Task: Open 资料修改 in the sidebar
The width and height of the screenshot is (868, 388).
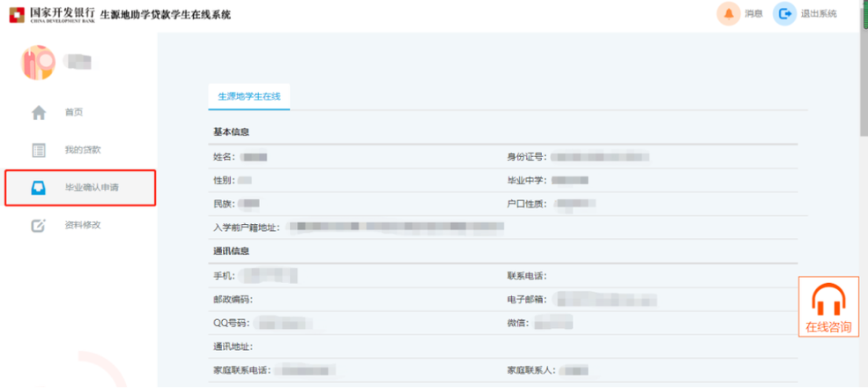Action: [83, 225]
